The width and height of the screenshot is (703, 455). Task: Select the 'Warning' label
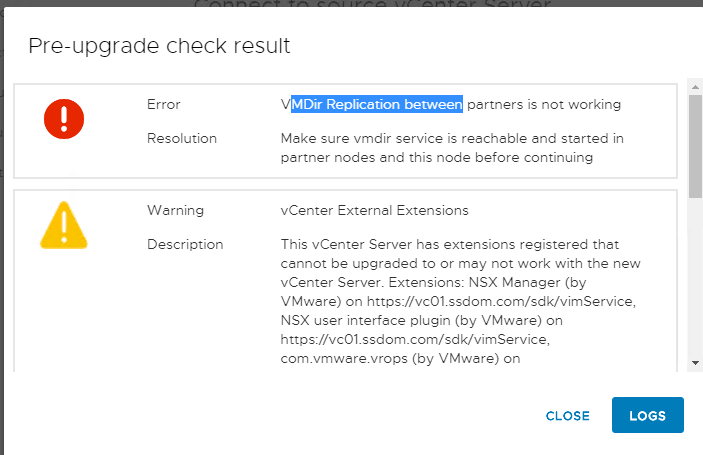[175, 210]
